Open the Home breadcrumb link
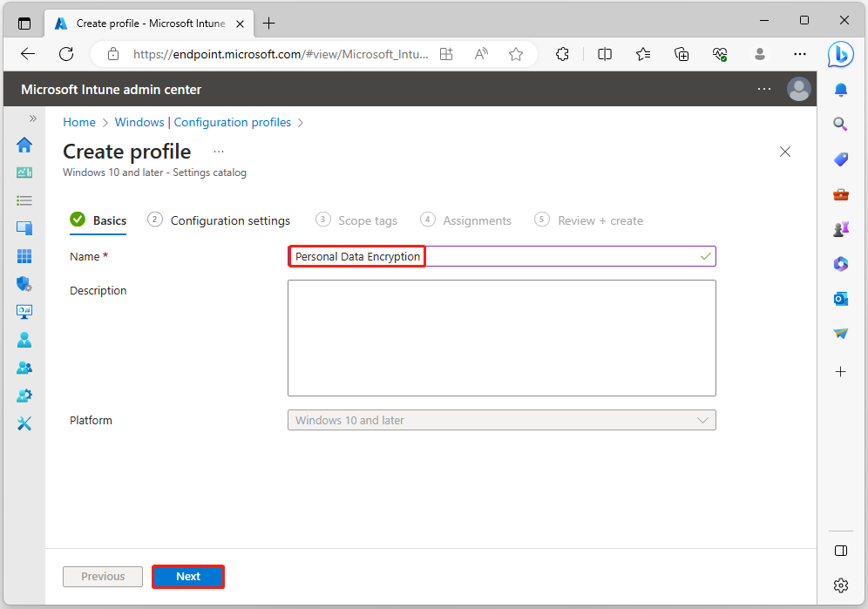The width and height of the screenshot is (868, 609). (78, 122)
